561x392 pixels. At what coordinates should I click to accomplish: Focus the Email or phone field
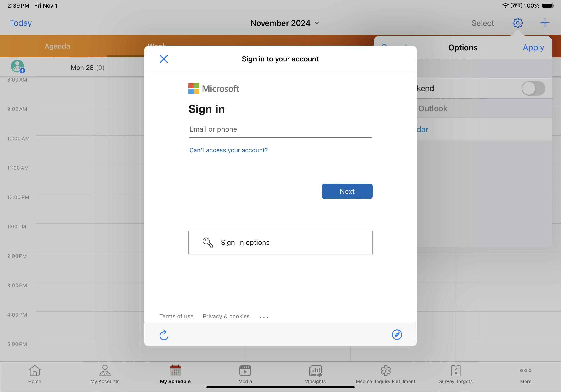pyautogui.click(x=280, y=129)
